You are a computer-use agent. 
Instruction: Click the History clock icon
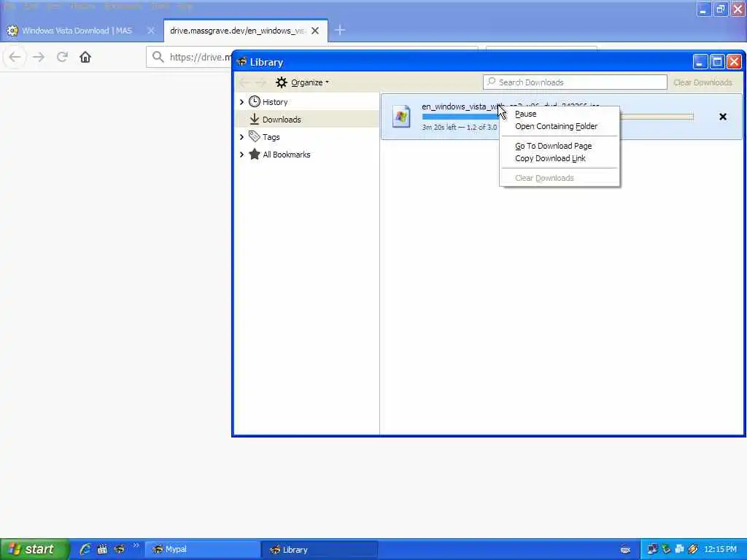[x=255, y=101]
